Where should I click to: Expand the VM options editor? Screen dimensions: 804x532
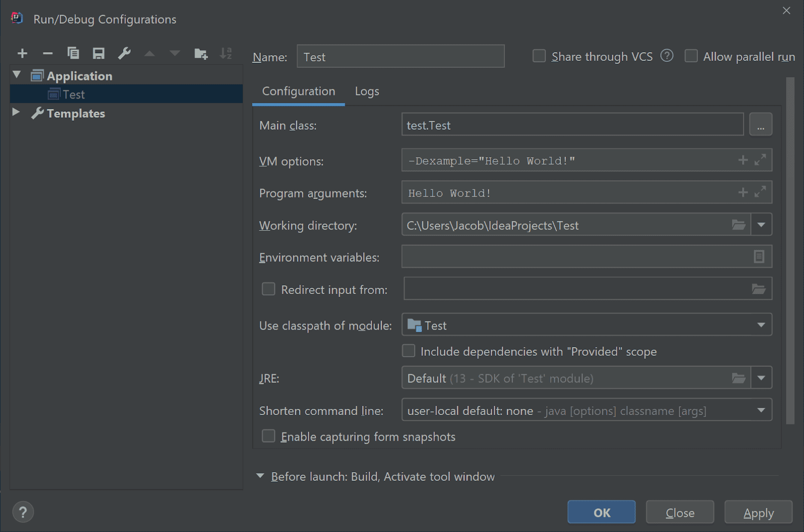(x=760, y=160)
